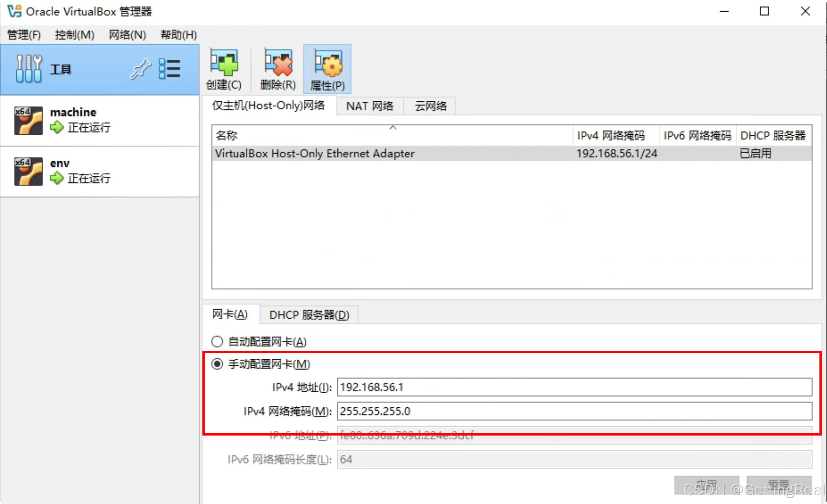Minimize the VirtualBox Manager window
The height and width of the screenshot is (504, 827).
coord(724,11)
